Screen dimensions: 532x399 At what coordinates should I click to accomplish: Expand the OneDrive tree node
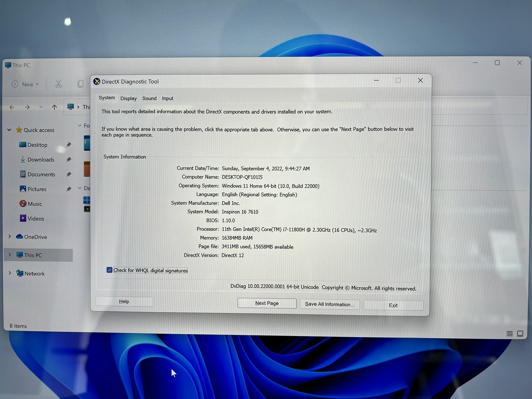click(x=10, y=236)
